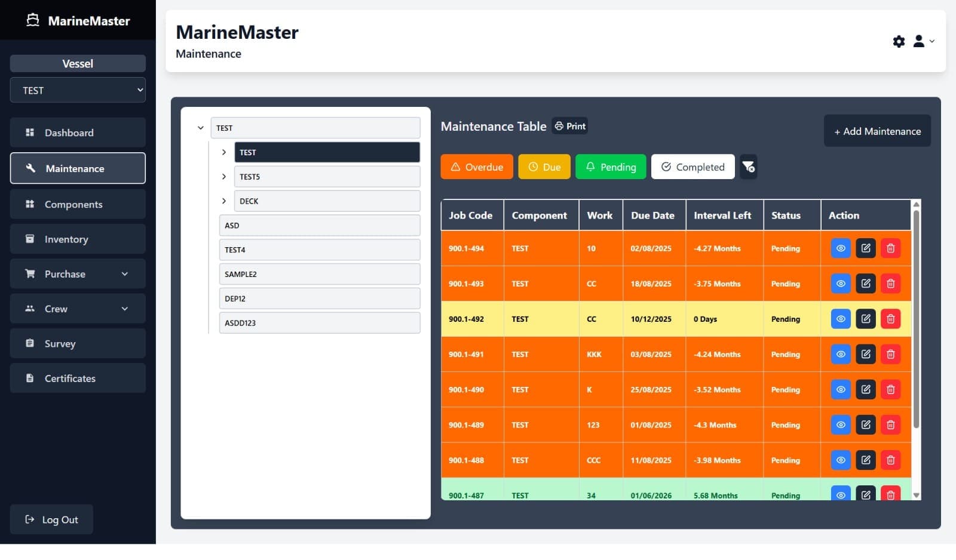
Task: Expand the TEST5 tree node
Action: [x=224, y=176]
